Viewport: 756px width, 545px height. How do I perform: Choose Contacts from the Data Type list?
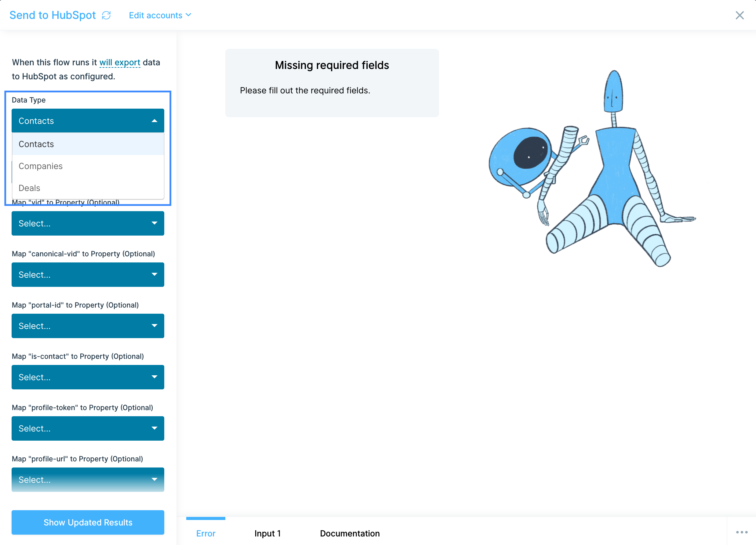[x=88, y=144]
